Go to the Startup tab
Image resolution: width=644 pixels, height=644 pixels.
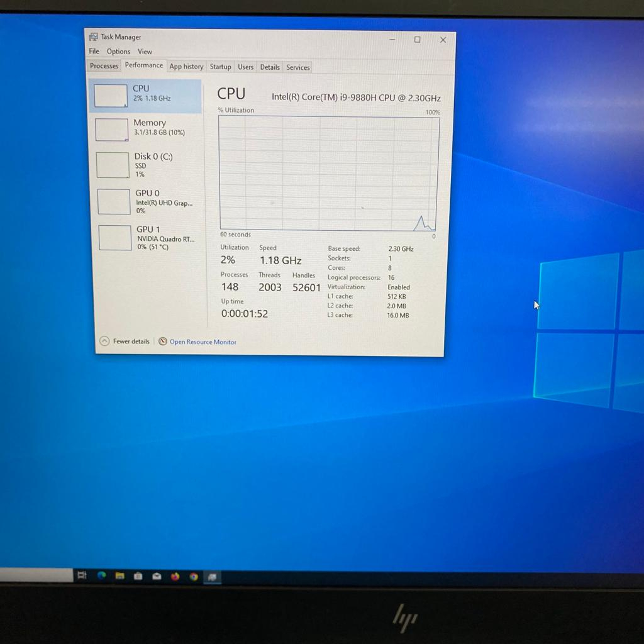click(220, 67)
